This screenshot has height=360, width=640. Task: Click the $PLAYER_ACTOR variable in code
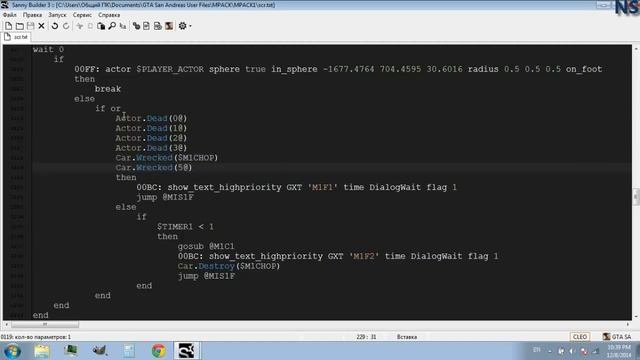click(170, 69)
